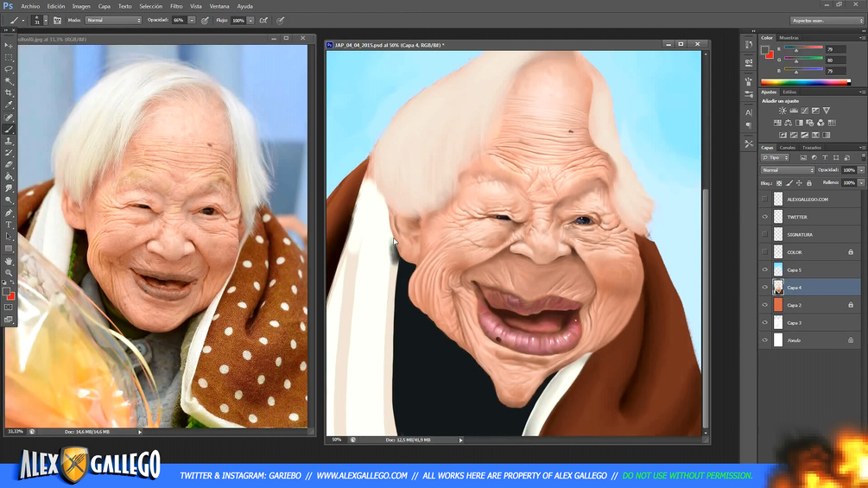Open the Selección menu
Image resolution: width=868 pixels, height=488 pixels.
(150, 7)
